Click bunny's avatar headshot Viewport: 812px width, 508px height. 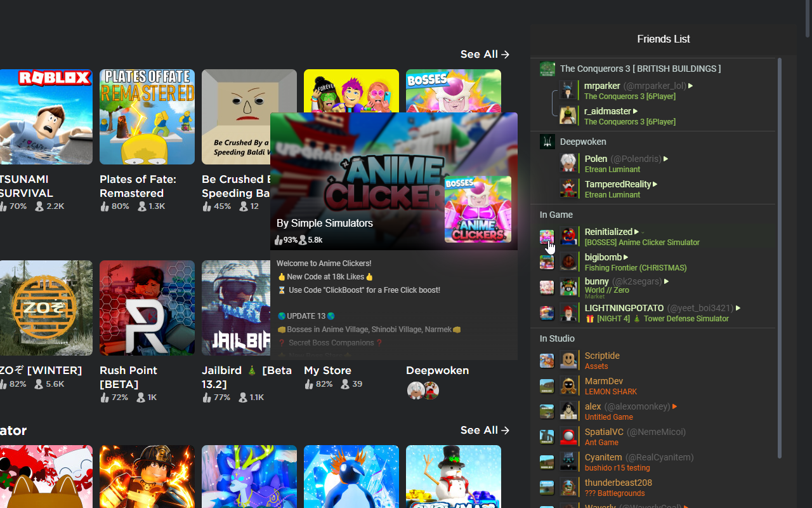pos(568,287)
